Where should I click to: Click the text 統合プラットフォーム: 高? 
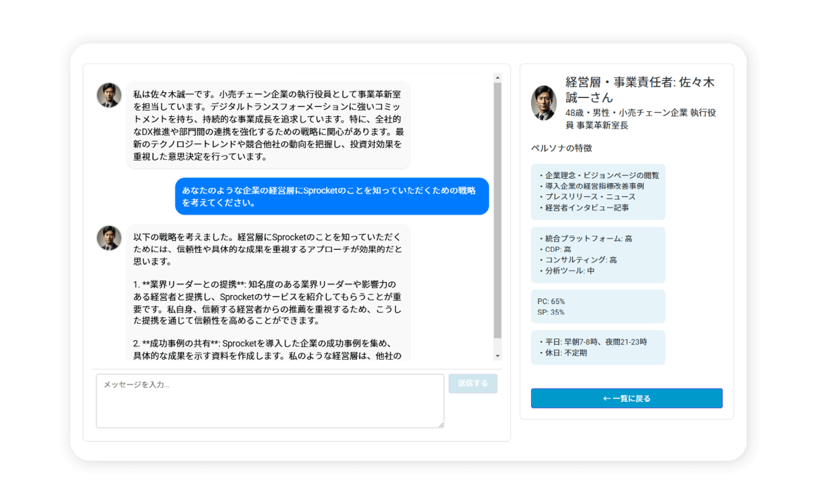pyautogui.click(x=588, y=239)
